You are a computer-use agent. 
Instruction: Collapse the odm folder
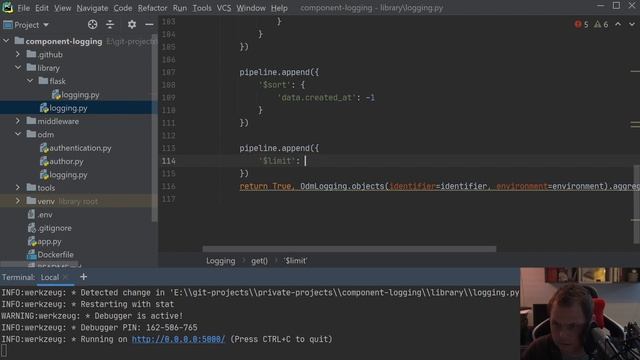coord(18,134)
